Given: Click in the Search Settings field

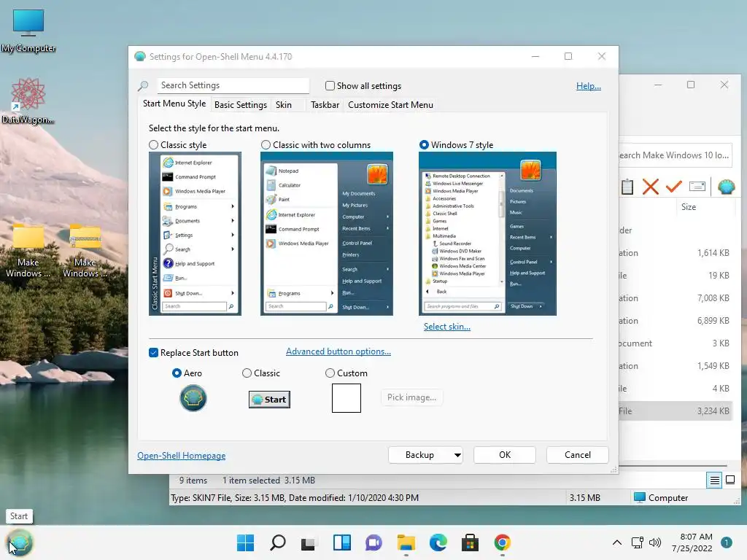Looking at the screenshot, I should 233,86.
